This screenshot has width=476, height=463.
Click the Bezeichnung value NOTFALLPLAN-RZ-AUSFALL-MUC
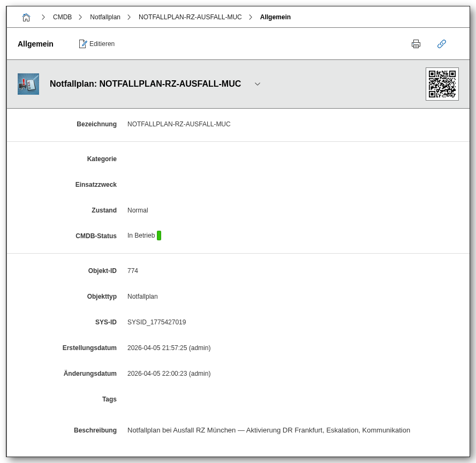point(179,124)
